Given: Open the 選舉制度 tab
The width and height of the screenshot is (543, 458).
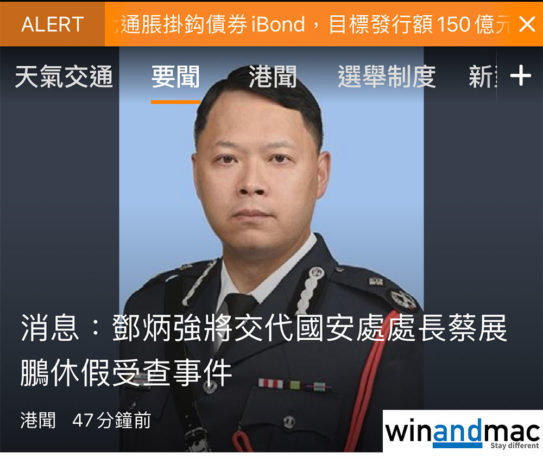Looking at the screenshot, I should point(386,77).
